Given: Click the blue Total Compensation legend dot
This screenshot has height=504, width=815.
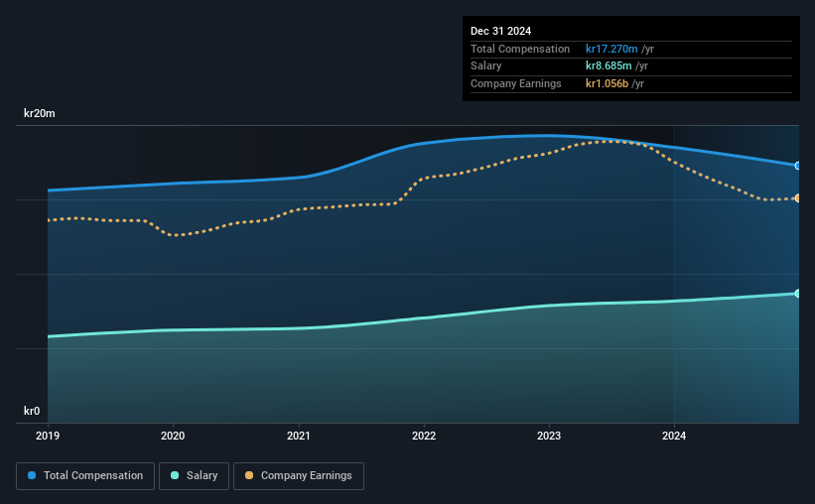Looking at the screenshot, I should [x=32, y=475].
